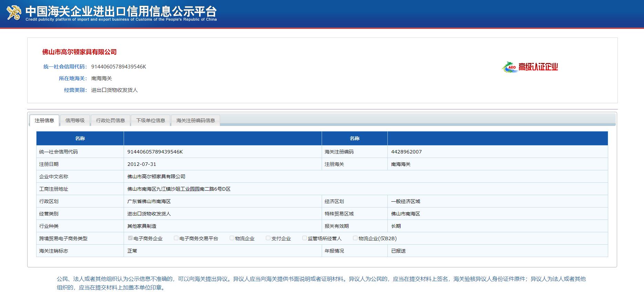Click the address 佛山市南海区九江镇沙咀工业园园南二路6号D区
This screenshot has width=644, height=298.
[x=179, y=189]
